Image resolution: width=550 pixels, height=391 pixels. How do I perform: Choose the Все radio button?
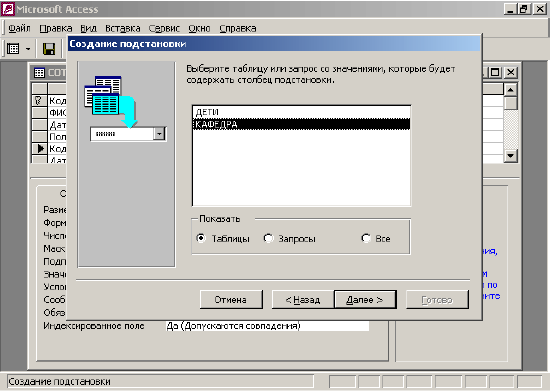[x=366, y=238]
